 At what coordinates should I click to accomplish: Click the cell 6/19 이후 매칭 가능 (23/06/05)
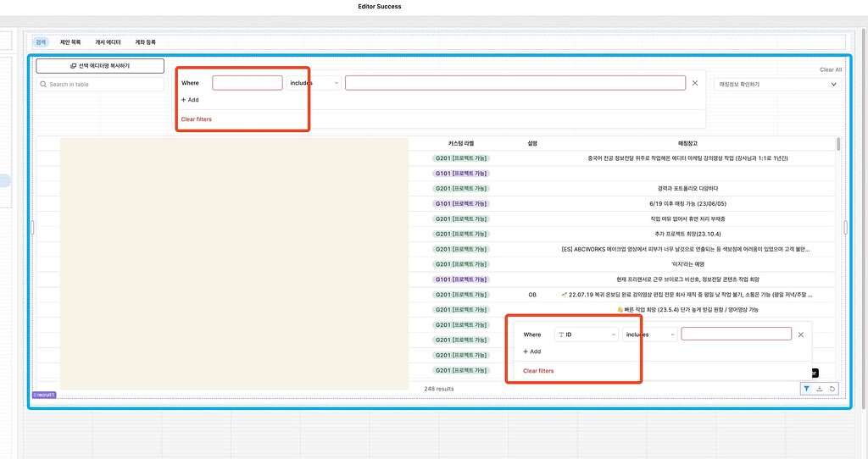click(x=688, y=204)
